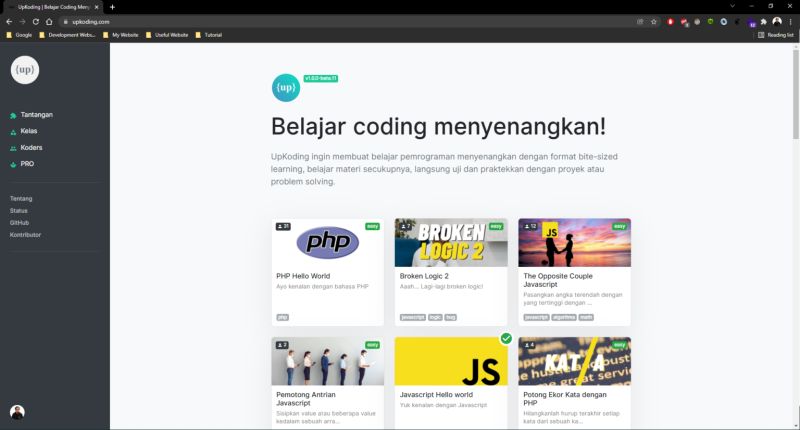Click the version beta badge

pos(320,79)
